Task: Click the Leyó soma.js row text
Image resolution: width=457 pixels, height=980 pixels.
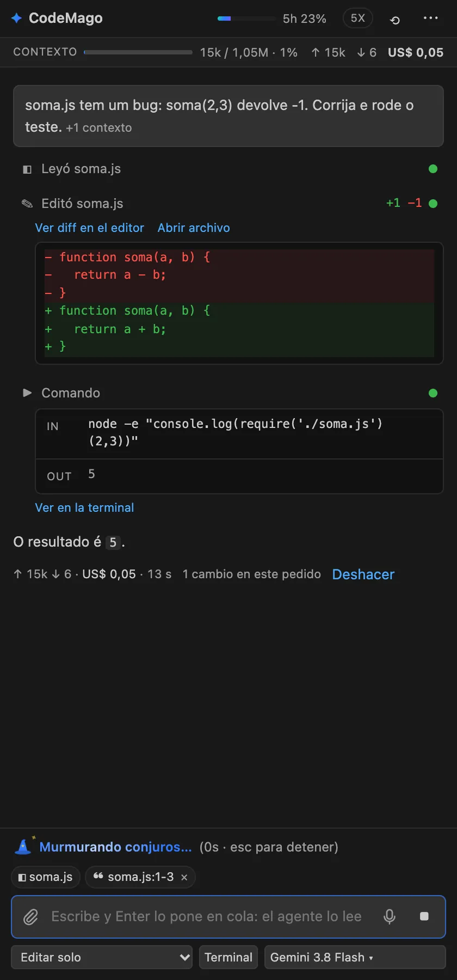Action: click(x=81, y=169)
